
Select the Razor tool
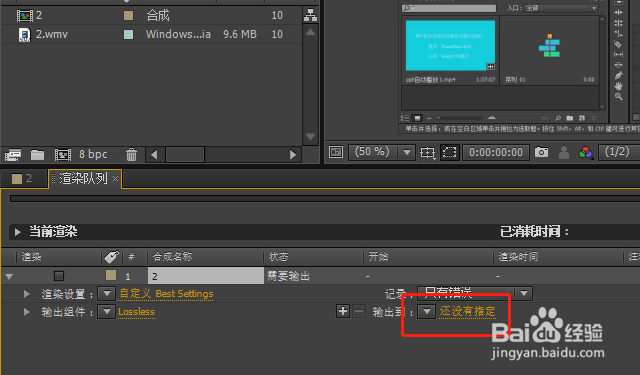[618, 44]
